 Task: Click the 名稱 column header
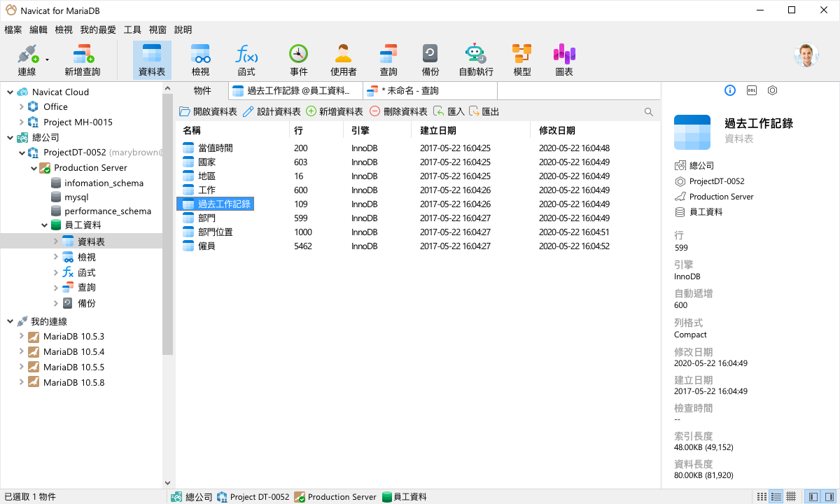click(x=232, y=131)
